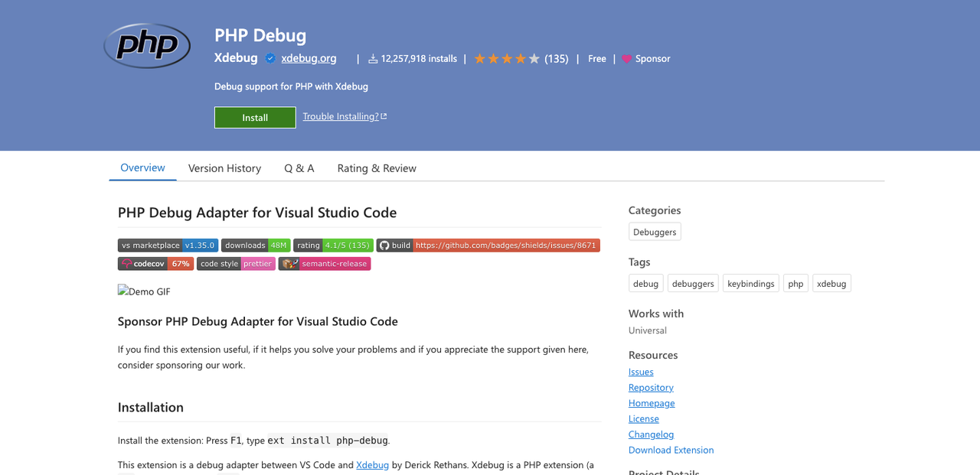Click the Debuggers category chip
This screenshot has height=475, width=980.
coord(655,232)
